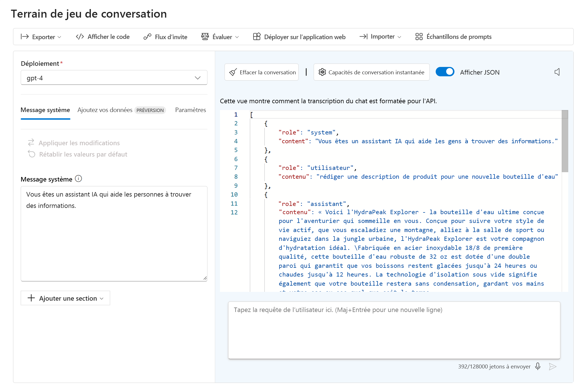The image size is (585, 392).
Task: Click the Échantillons de prompts grid icon
Action: 419,37
